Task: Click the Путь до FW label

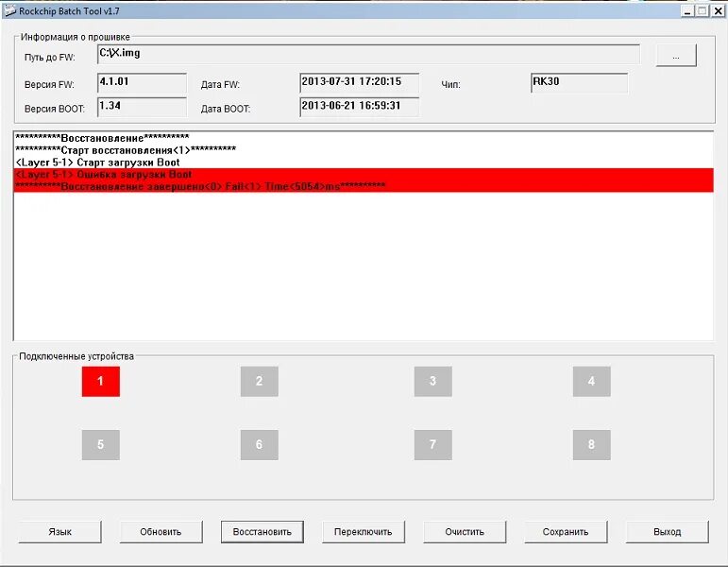Action: 50,58
